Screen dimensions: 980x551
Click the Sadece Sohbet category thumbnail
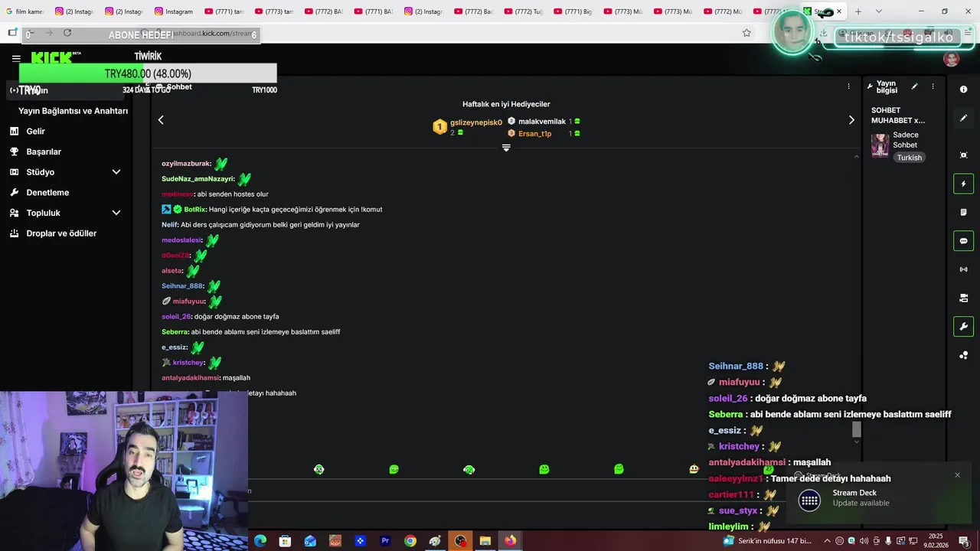tap(880, 145)
